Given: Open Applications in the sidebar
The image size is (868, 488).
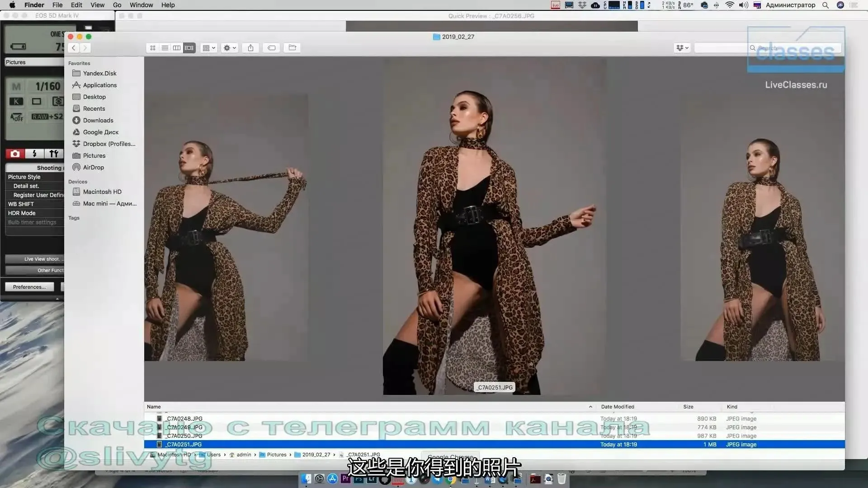Looking at the screenshot, I should [x=99, y=85].
